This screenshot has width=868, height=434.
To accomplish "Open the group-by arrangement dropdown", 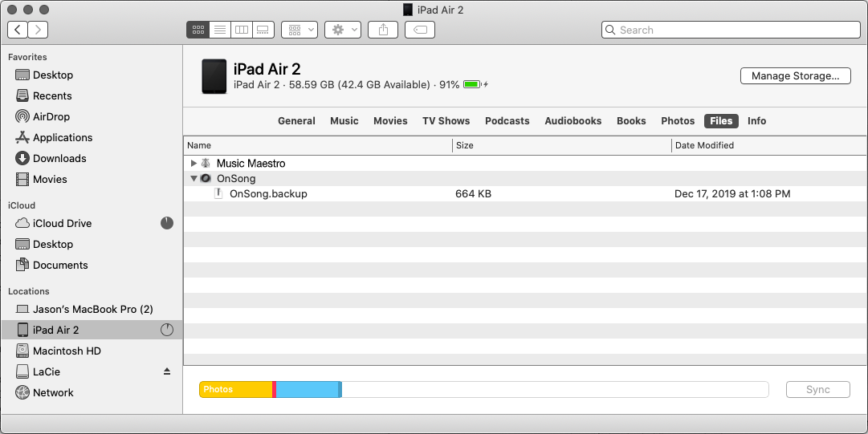I will point(300,30).
